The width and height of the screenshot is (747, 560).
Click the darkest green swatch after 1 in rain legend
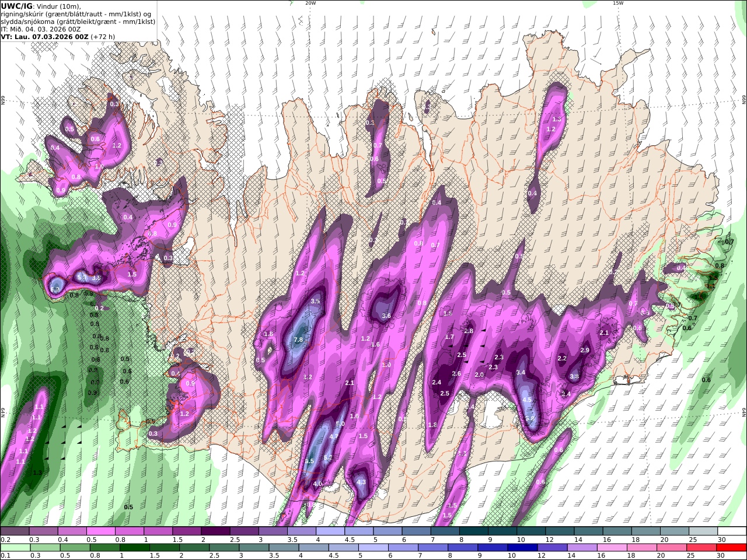coord(135,548)
